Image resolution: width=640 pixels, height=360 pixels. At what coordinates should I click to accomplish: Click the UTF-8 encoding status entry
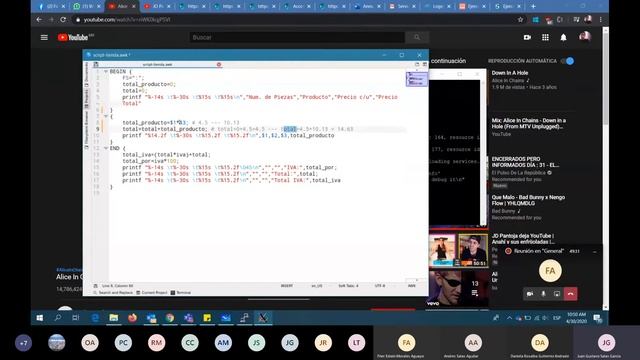point(380,286)
